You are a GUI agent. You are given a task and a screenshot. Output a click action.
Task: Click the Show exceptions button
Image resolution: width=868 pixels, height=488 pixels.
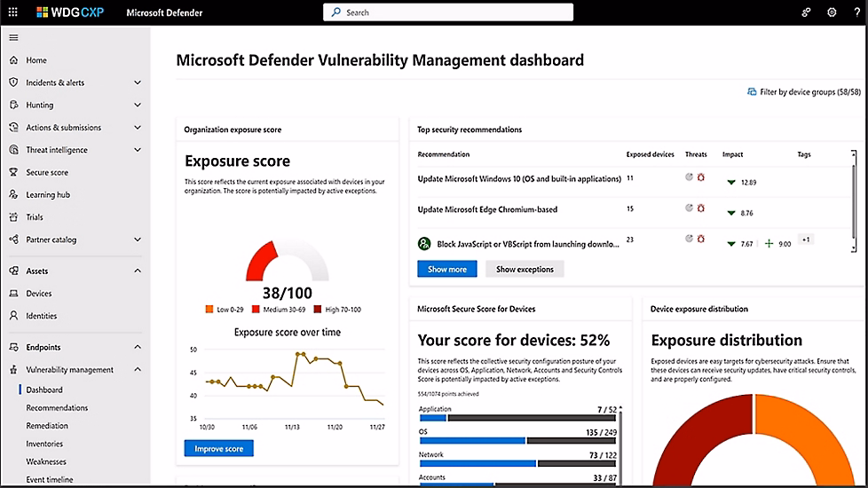pos(525,269)
